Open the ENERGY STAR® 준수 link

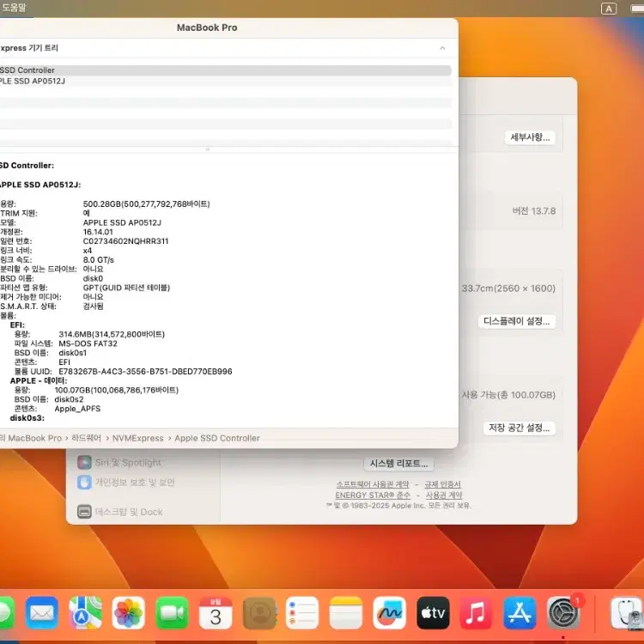[x=373, y=495]
